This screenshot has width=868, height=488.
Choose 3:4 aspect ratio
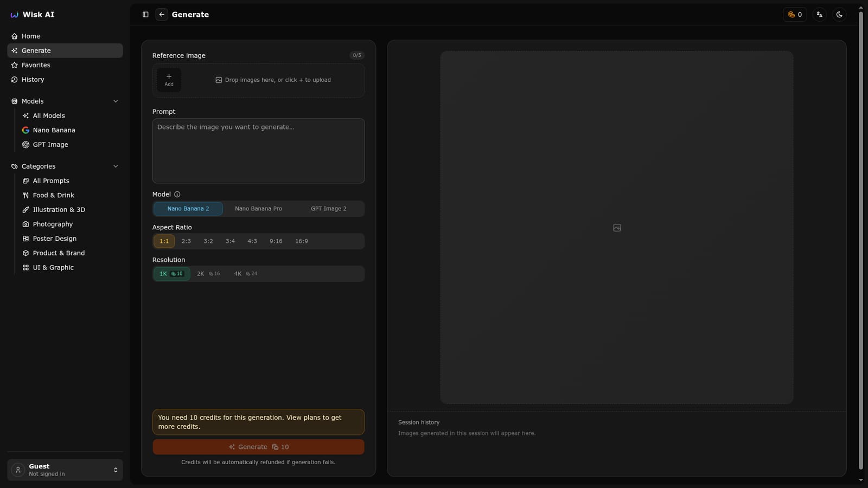230,241
